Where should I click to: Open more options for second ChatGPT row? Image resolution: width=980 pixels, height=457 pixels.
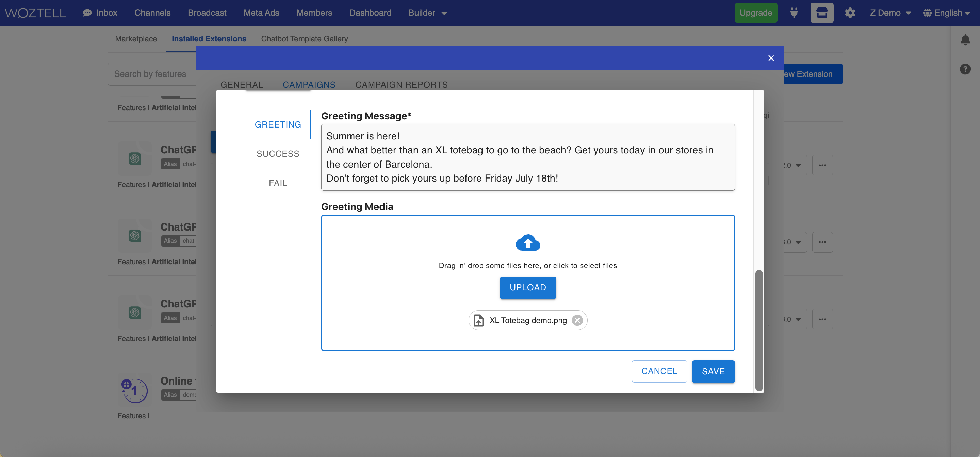(x=822, y=242)
